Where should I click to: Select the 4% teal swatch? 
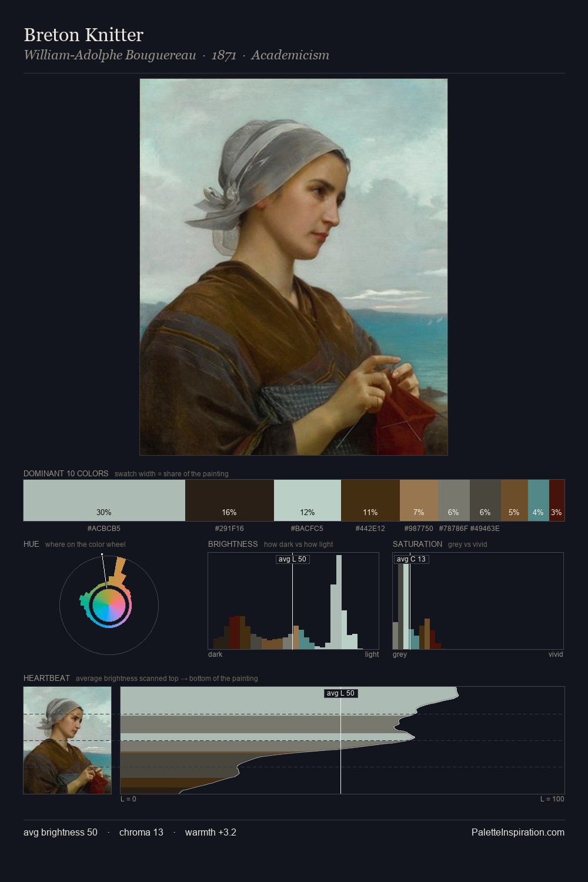pyautogui.click(x=539, y=500)
